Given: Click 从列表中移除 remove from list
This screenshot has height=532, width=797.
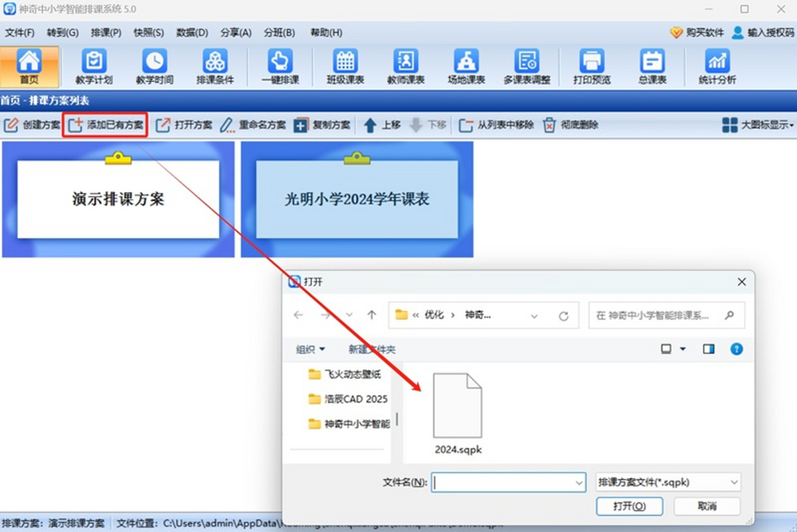Looking at the screenshot, I should point(496,125).
